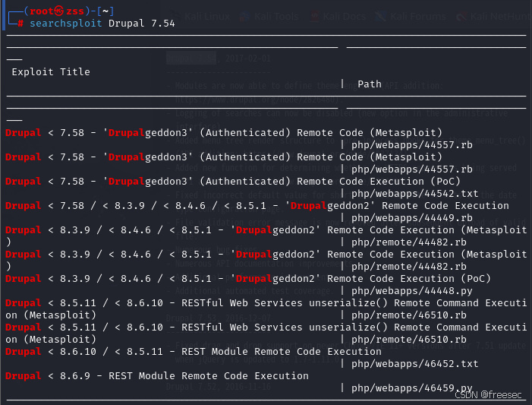Select path php/webapps/44449.rb
Image resolution: width=532 pixels, height=405 pixels.
point(412,218)
